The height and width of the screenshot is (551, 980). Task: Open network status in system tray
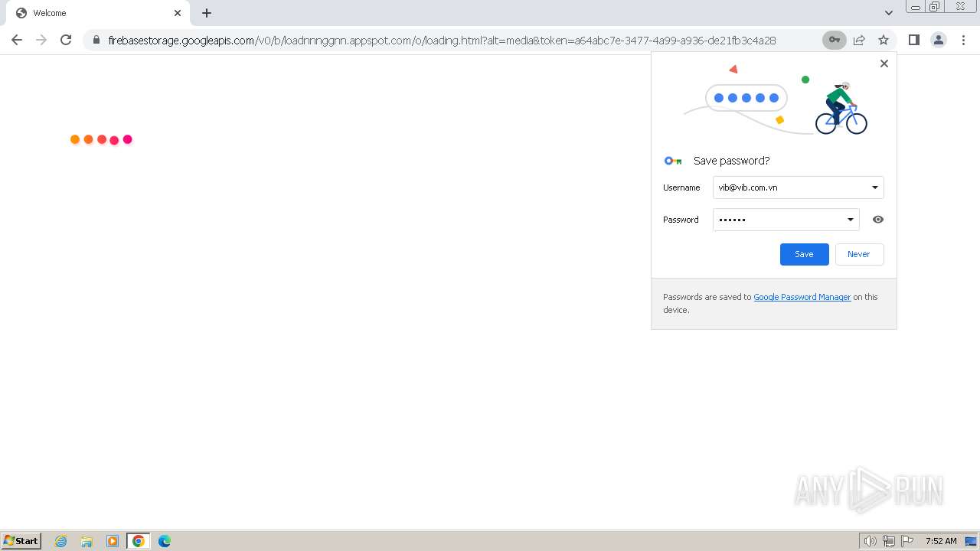coord(889,541)
